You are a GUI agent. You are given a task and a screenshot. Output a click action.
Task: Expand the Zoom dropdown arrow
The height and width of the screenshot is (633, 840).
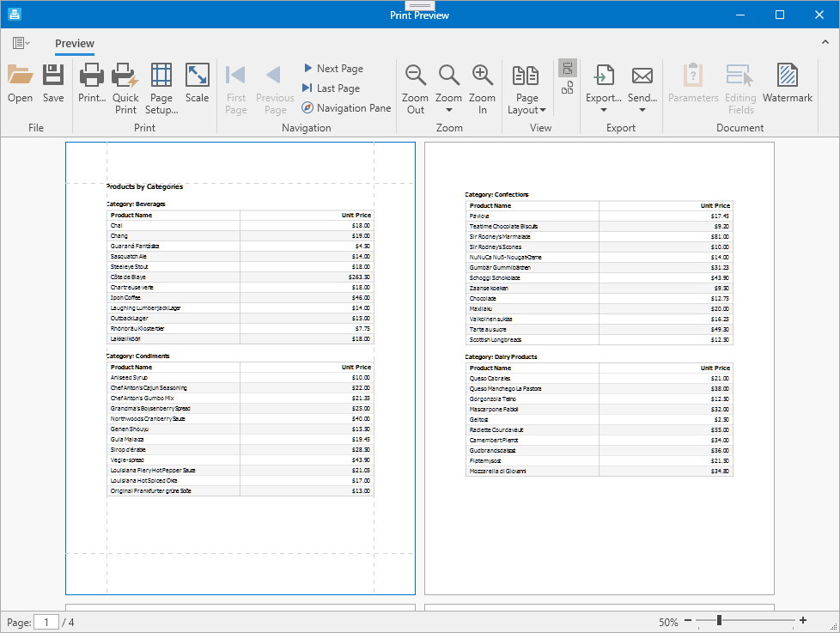click(449, 110)
